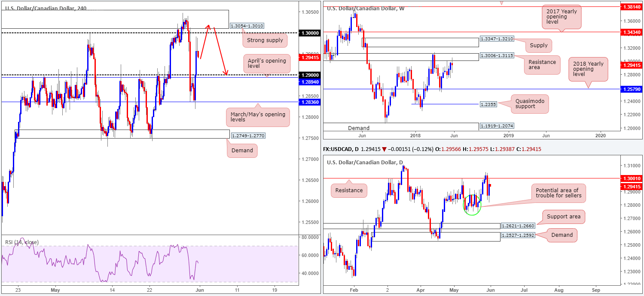
Task: Click the '1.2621-1.2660' support zone label
Action: (x=519, y=226)
